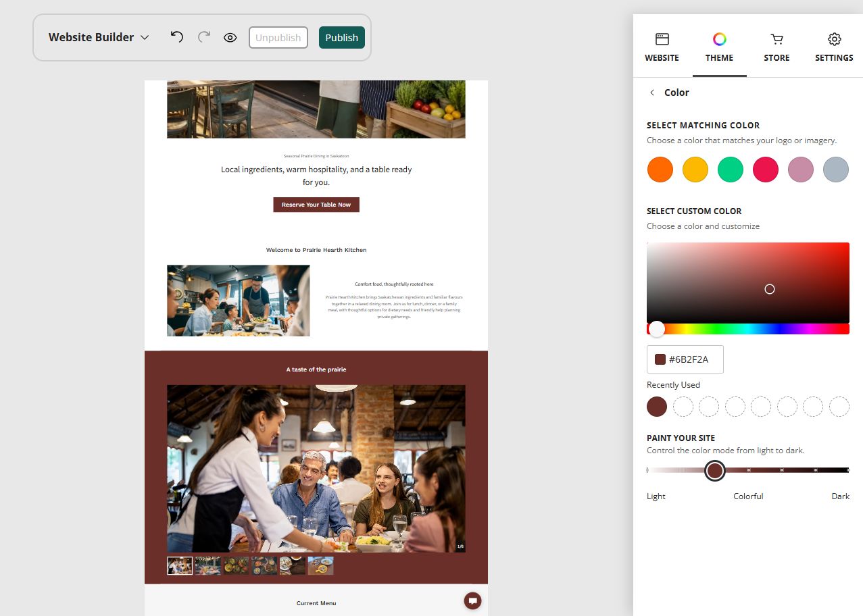863x616 pixels.
Task: Click the 'Dark' slider label
Action: point(841,496)
